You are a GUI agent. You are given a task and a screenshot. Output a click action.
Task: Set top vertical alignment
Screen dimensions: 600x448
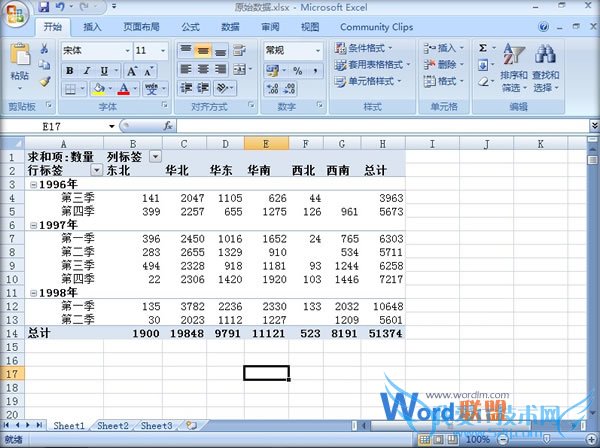[x=186, y=50]
